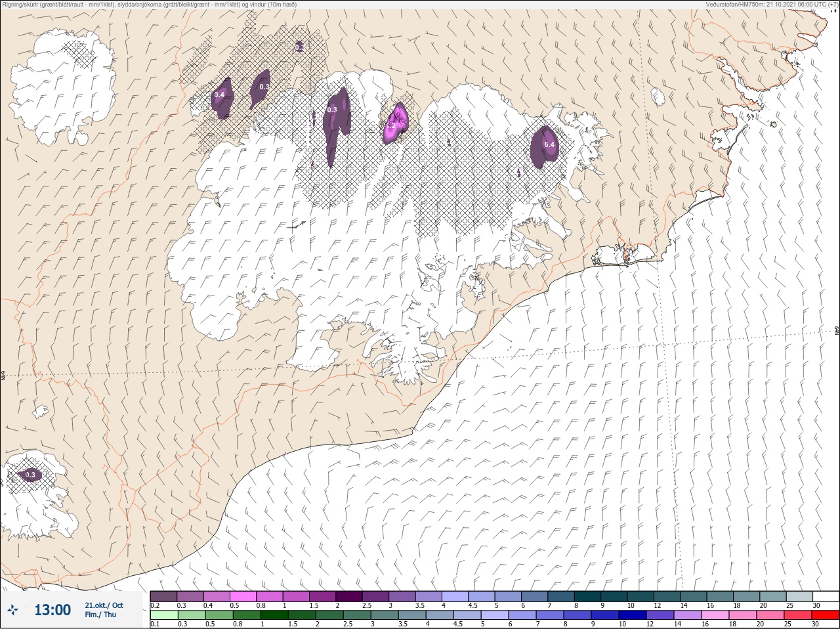
Task: Click the 64N latitude label on the left edge
Action: coord(3,376)
